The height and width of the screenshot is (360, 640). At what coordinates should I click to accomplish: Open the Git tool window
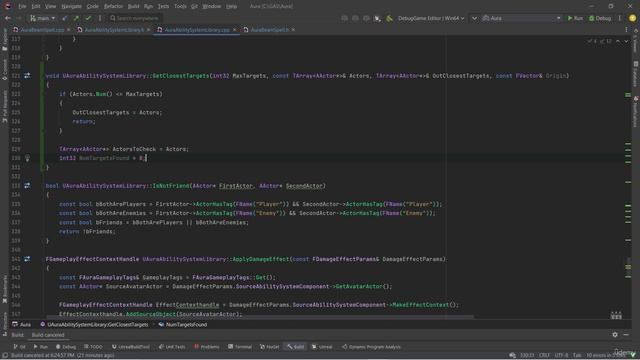coord(20,347)
